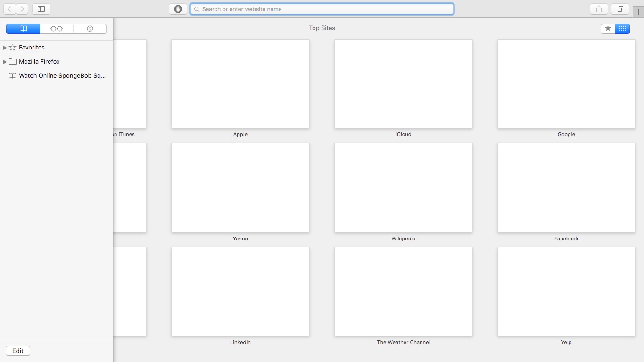Click the Favorites label in the sidebar
This screenshot has height=362, width=644.
coord(32,47)
